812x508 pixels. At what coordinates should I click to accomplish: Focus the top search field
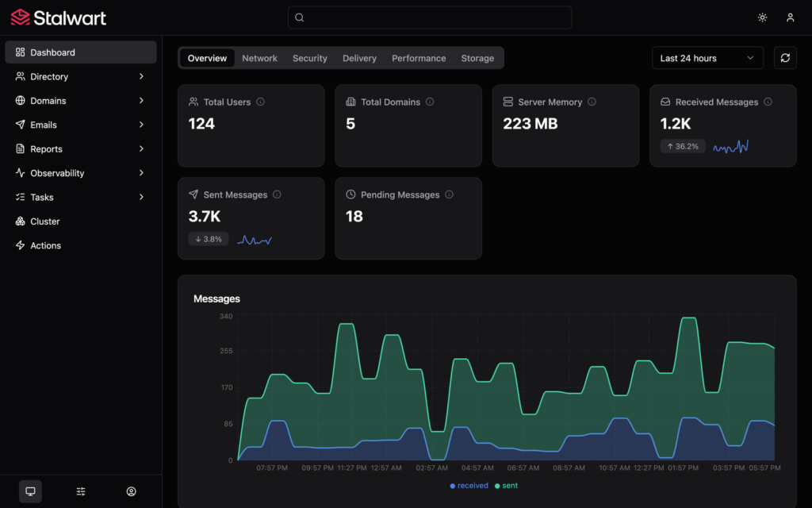[430, 17]
